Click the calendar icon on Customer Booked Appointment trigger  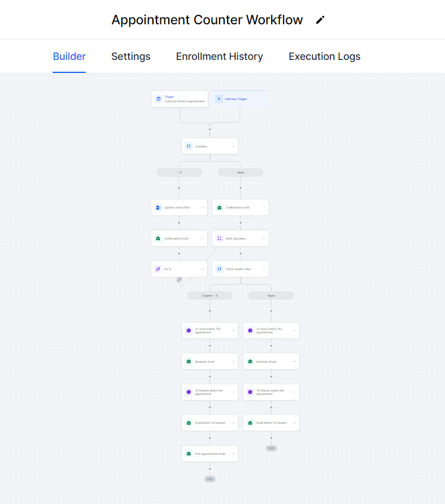158,98
